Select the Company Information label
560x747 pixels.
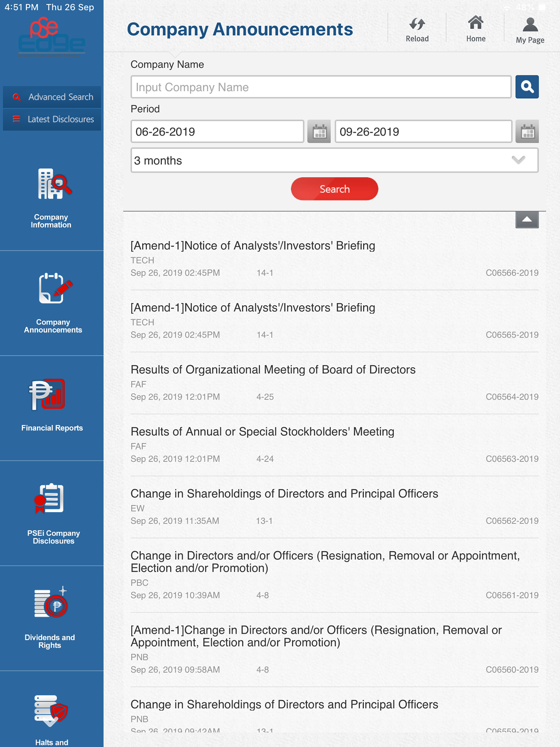coord(51,221)
